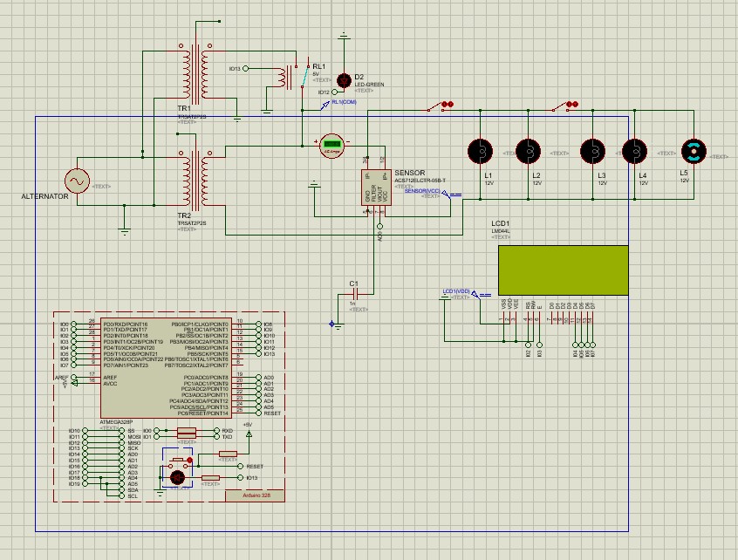The image size is (738, 560).
Task: Select lamp L3
Action: tap(594, 151)
